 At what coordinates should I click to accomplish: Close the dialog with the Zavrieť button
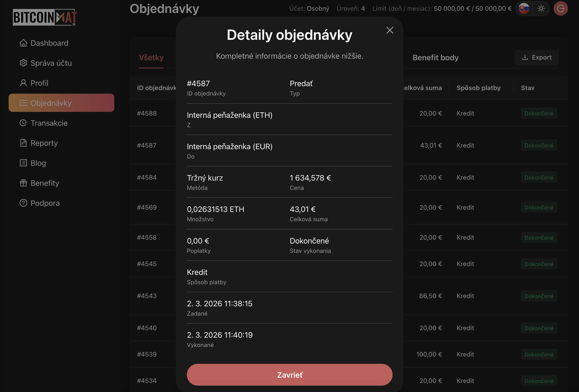coord(289,375)
